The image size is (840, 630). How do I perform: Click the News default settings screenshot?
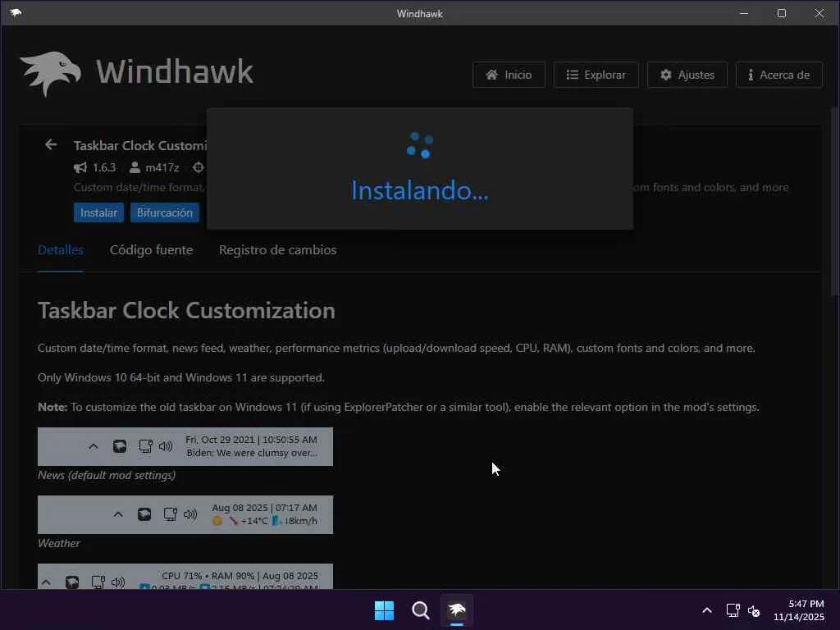click(185, 447)
